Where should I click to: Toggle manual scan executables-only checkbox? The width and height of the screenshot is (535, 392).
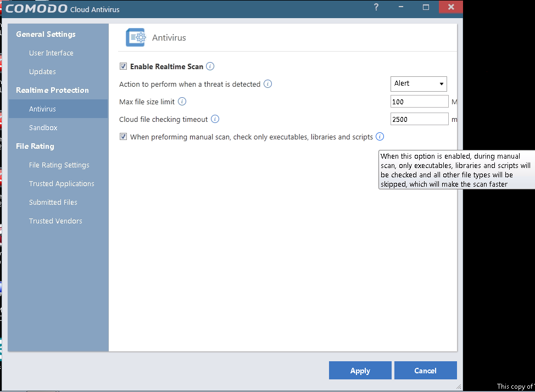pos(123,137)
